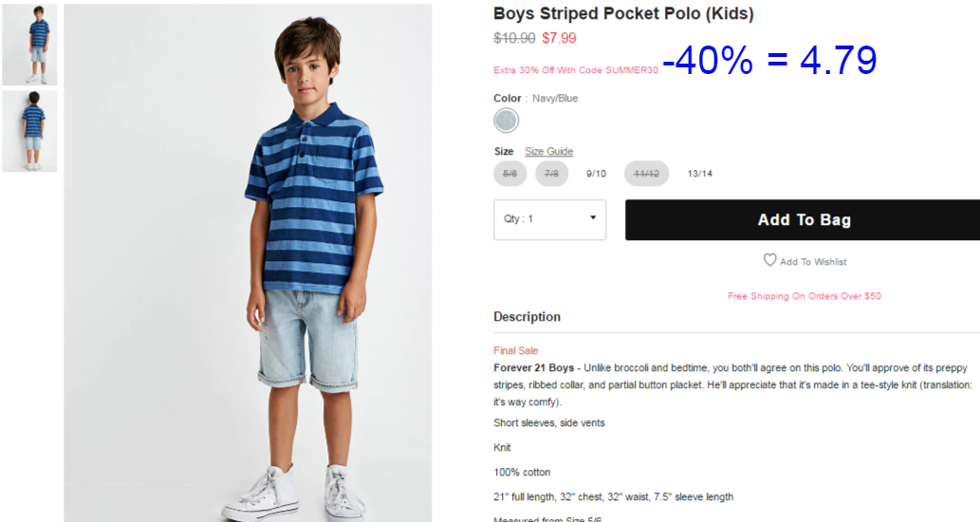Select crossed-out size 11/12

pos(646,174)
